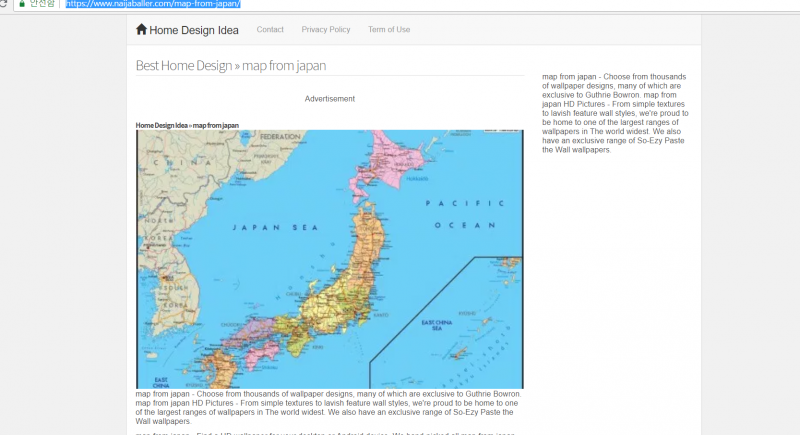
Task: Click 'map from japan' in the large heading
Action: [284, 66]
